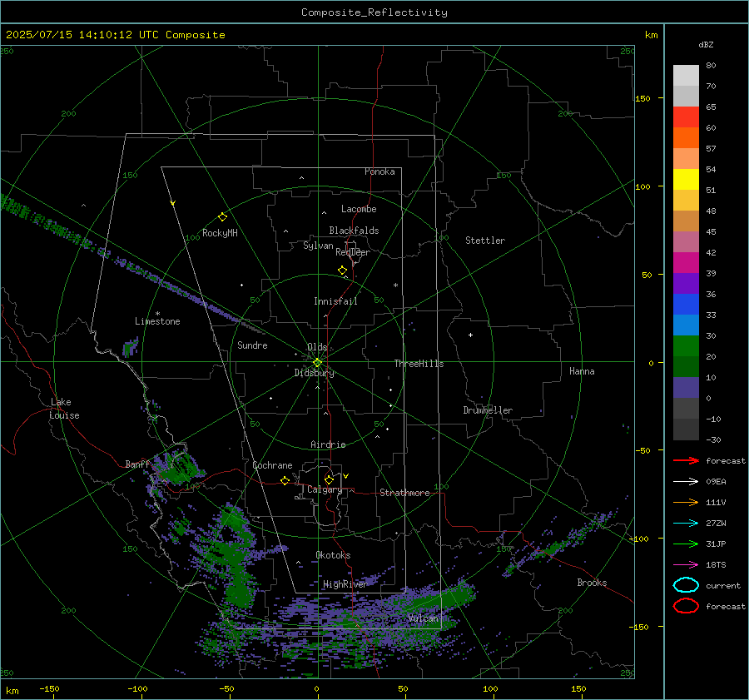Screen dimensions: 749x700
Task: Click the light grey 70-80 dBZ swatch
Action: 686,76
